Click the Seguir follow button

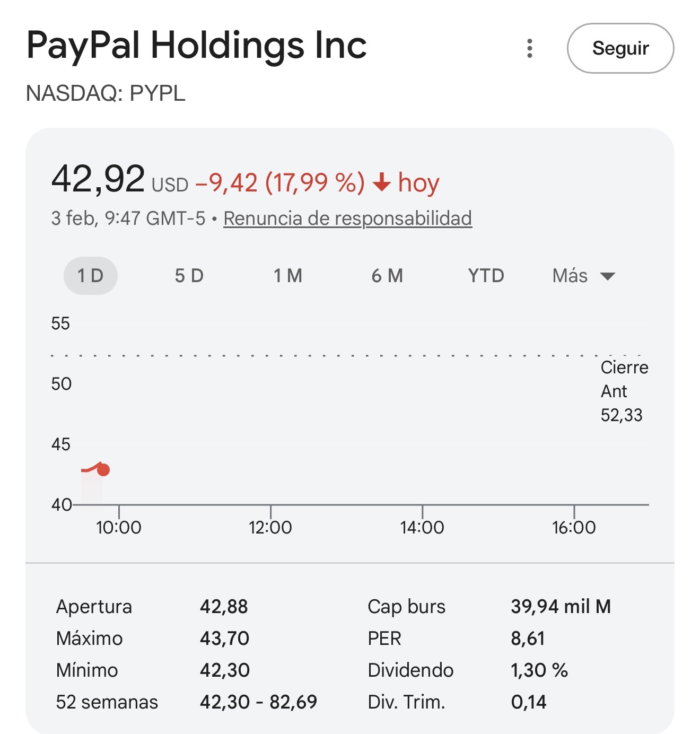(620, 48)
